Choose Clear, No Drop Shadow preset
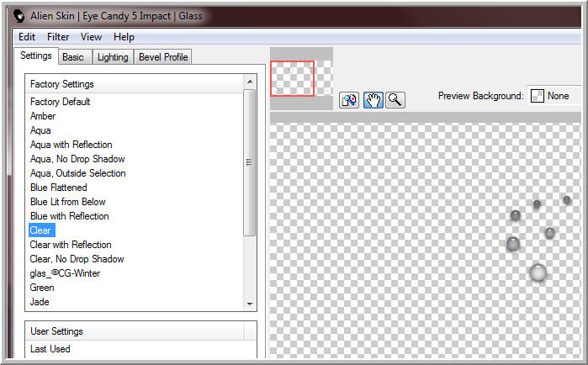Image resolution: width=588 pixels, height=365 pixels. (77, 259)
